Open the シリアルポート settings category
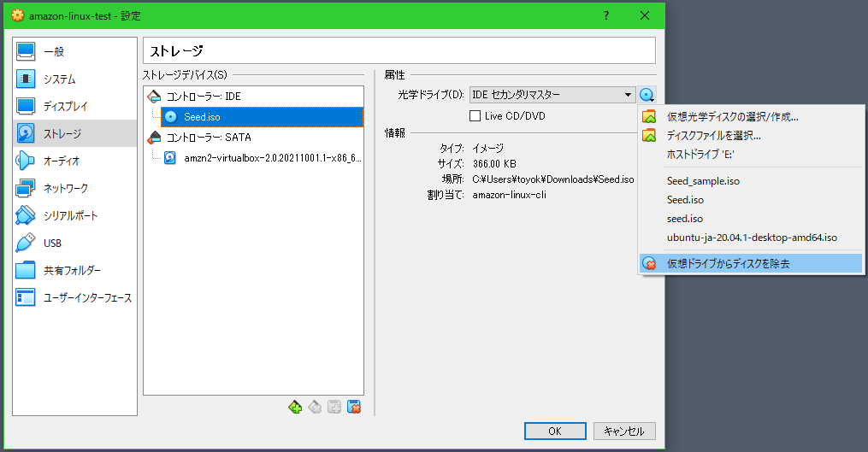868x452 pixels. pyautogui.click(x=74, y=216)
